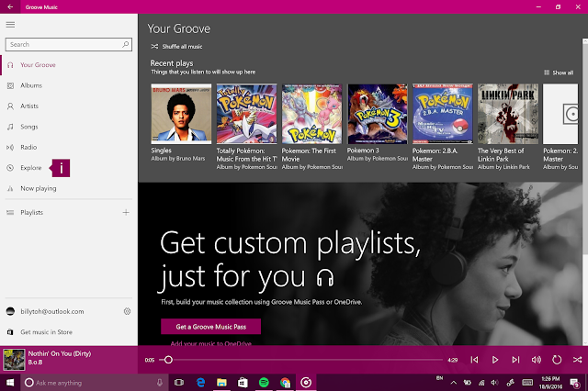Click the Play button
This screenshot has width=588, height=391.
pos(495,360)
